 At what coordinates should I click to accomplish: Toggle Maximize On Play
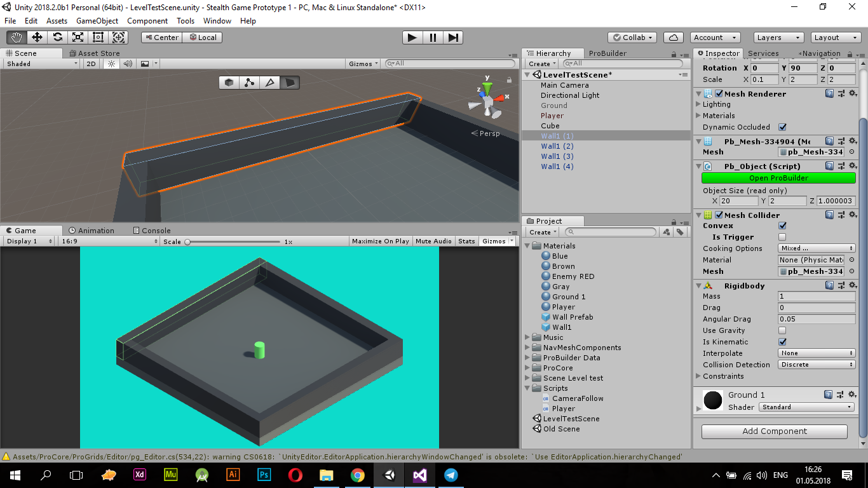coord(381,241)
